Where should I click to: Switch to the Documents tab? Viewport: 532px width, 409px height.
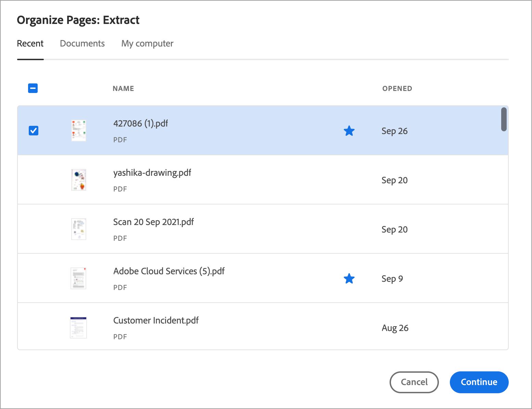[x=82, y=44]
